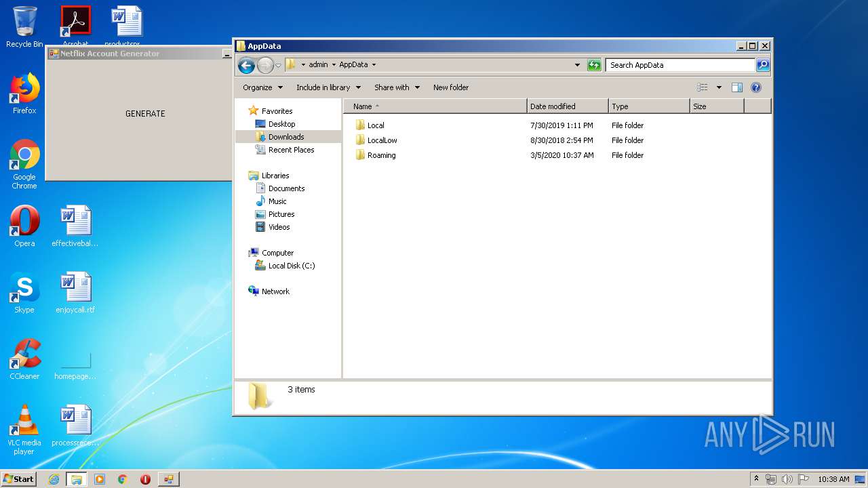
Task: Select the AppData breadcrumb in the address bar
Action: click(353, 65)
